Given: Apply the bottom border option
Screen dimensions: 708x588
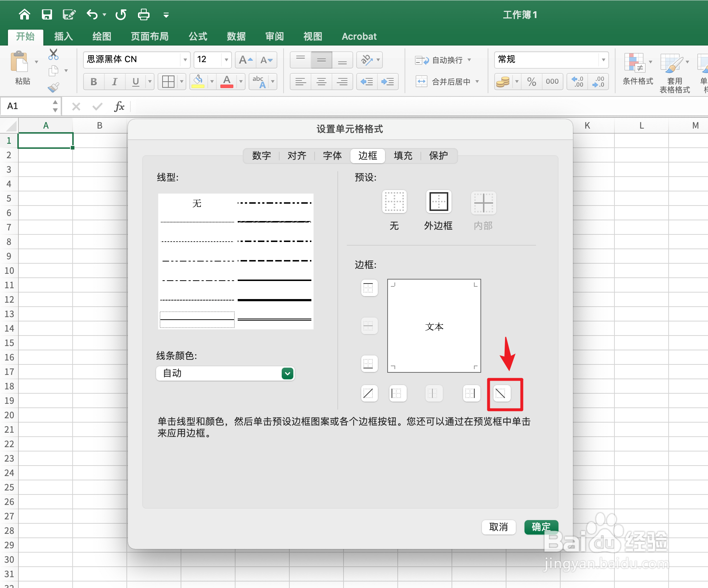Looking at the screenshot, I should (369, 364).
